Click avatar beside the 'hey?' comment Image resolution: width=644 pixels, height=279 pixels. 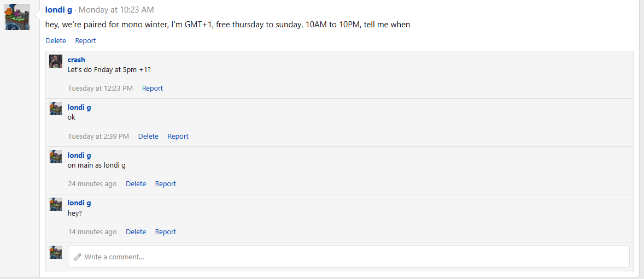coord(56,204)
